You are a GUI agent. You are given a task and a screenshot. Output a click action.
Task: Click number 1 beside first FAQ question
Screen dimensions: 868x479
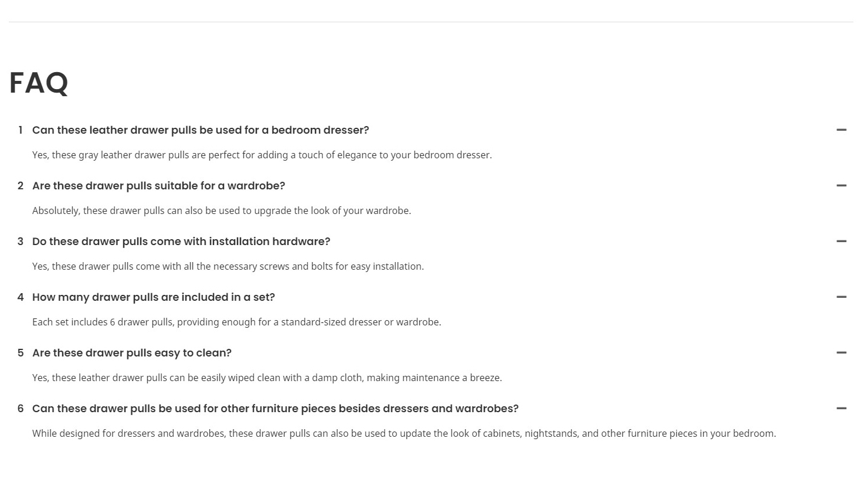point(21,130)
